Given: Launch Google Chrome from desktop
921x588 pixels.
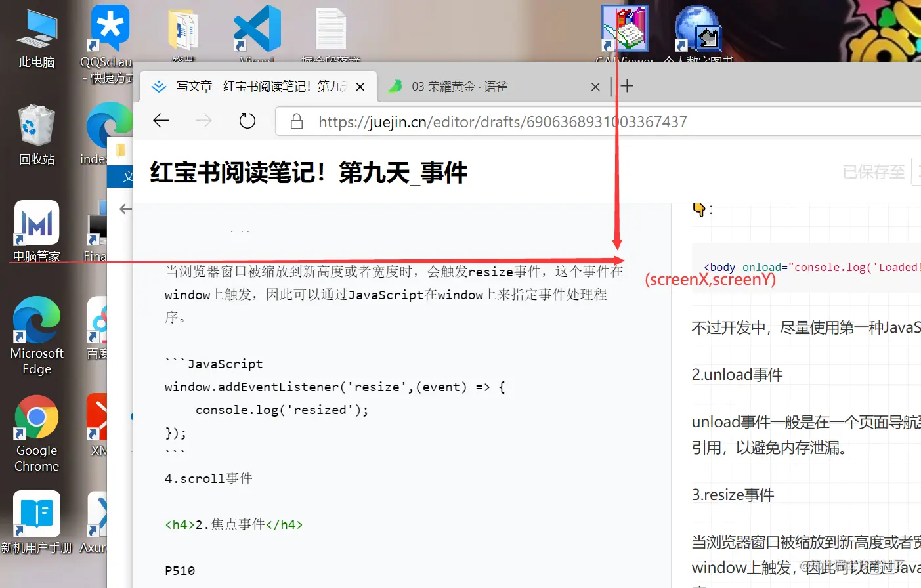Looking at the screenshot, I should (x=37, y=433).
